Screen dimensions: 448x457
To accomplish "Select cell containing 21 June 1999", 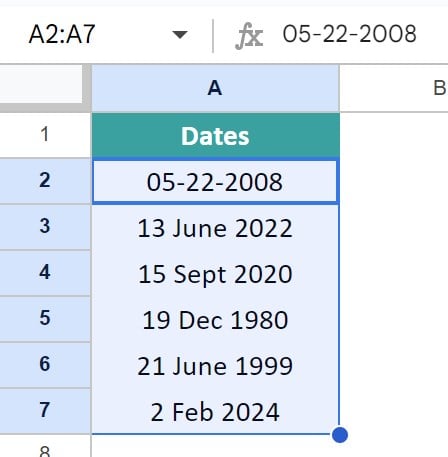I will coord(215,366).
